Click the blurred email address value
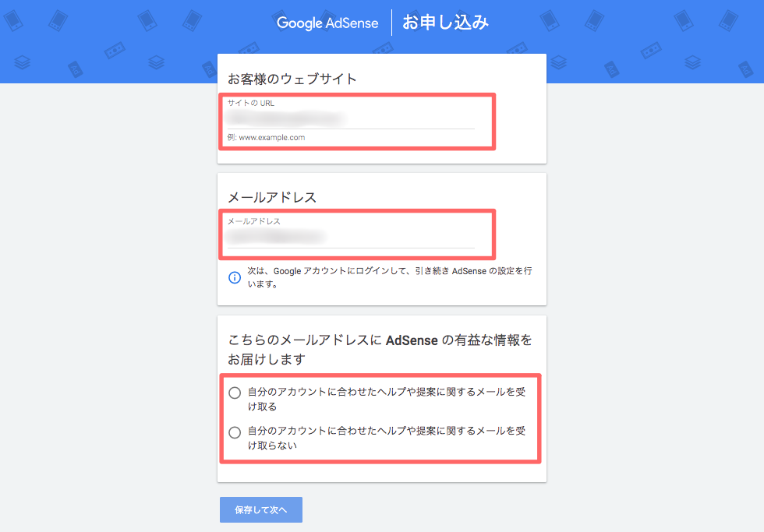 tap(276, 237)
